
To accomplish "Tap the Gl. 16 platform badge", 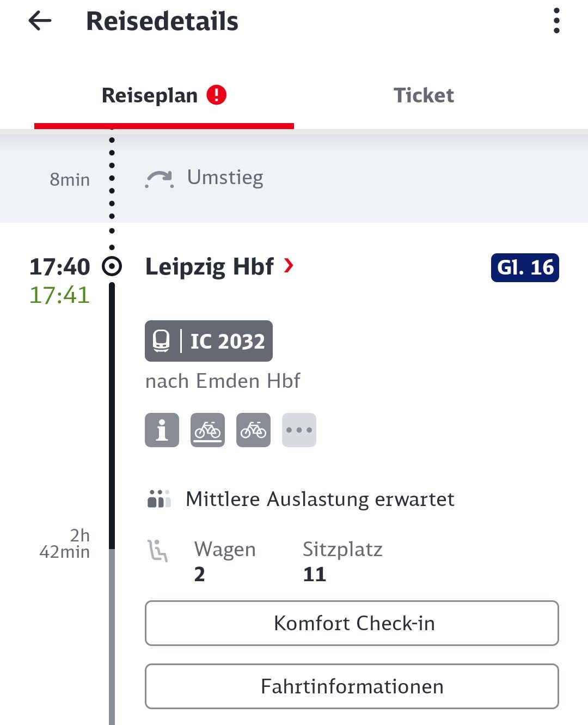I will [525, 267].
